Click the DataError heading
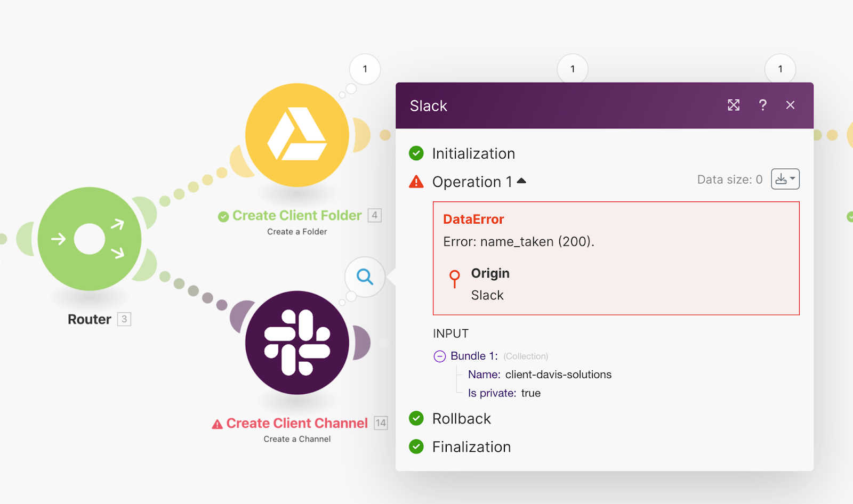 pyautogui.click(x=473, y=219)
